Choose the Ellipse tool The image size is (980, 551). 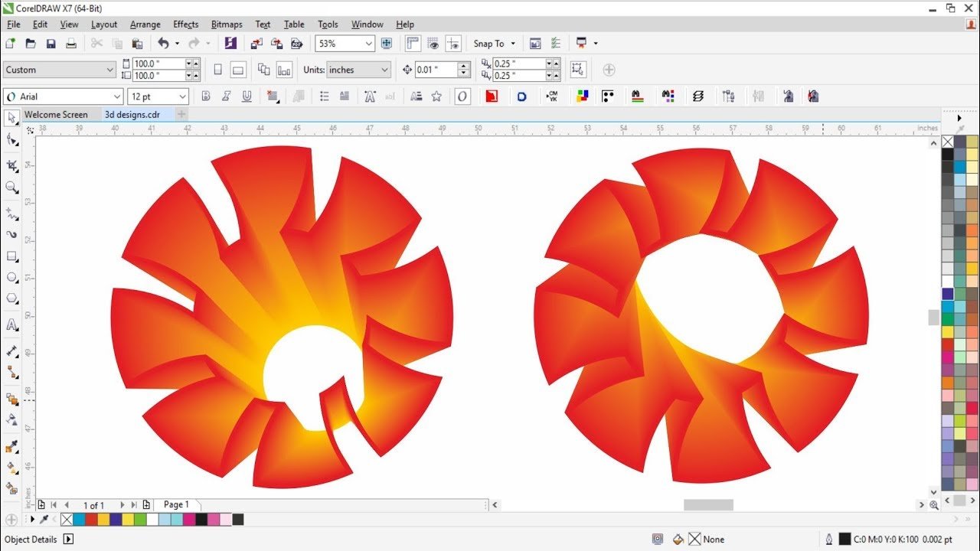click(11, 277)
